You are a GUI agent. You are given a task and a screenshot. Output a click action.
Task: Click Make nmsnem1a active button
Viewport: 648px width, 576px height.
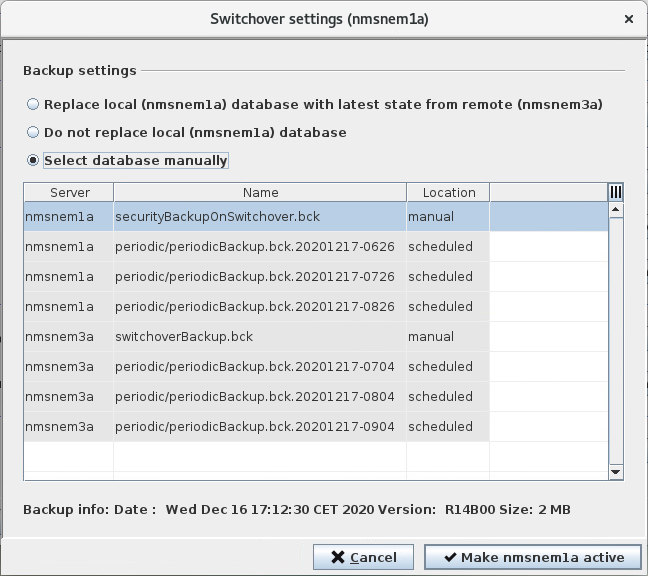coord(533,557)
